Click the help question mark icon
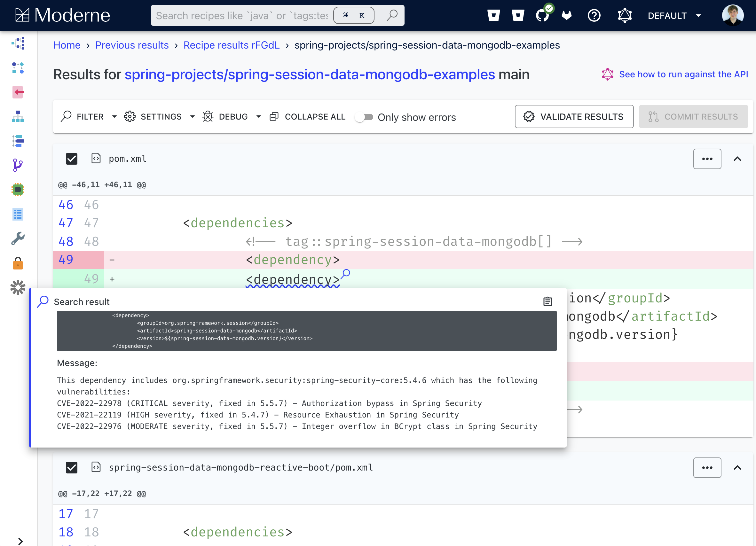Image resolution: width=756 pixels, height=546 pixels. pyautogui.click(x=594, y=15)
